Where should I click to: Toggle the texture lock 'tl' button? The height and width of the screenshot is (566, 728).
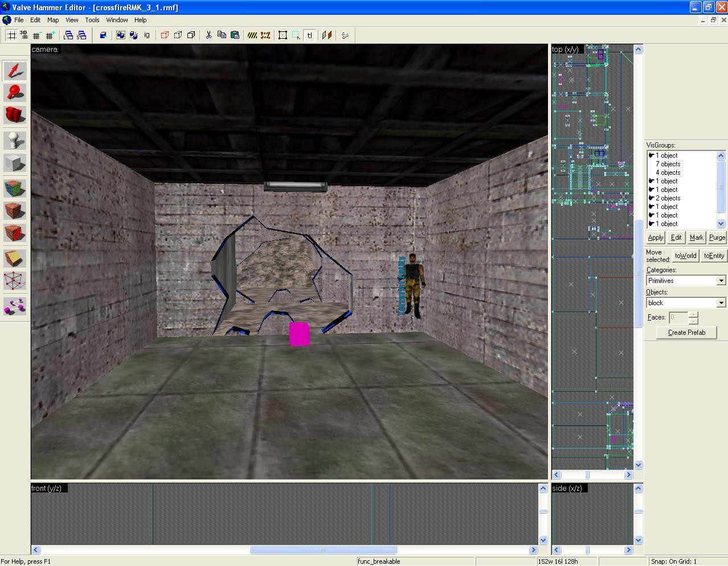pyautogui.click(x=309, y=35)
